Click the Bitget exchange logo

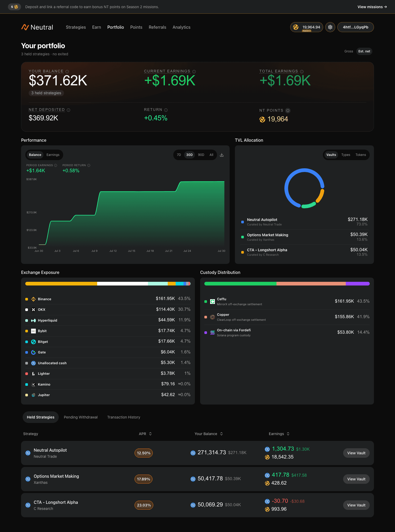coord(33,342)
